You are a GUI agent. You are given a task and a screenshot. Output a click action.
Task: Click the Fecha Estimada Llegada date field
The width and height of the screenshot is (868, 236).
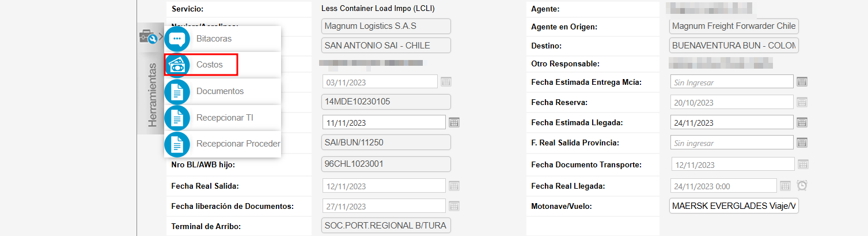(x=731, y=122)
